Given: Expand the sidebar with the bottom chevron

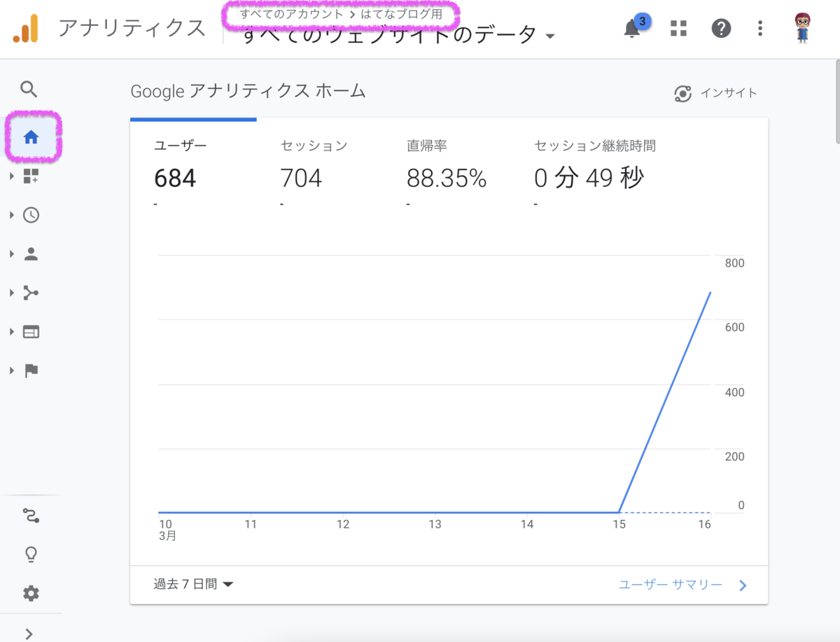Looking at the screenshot, I should tap(29, 634).
